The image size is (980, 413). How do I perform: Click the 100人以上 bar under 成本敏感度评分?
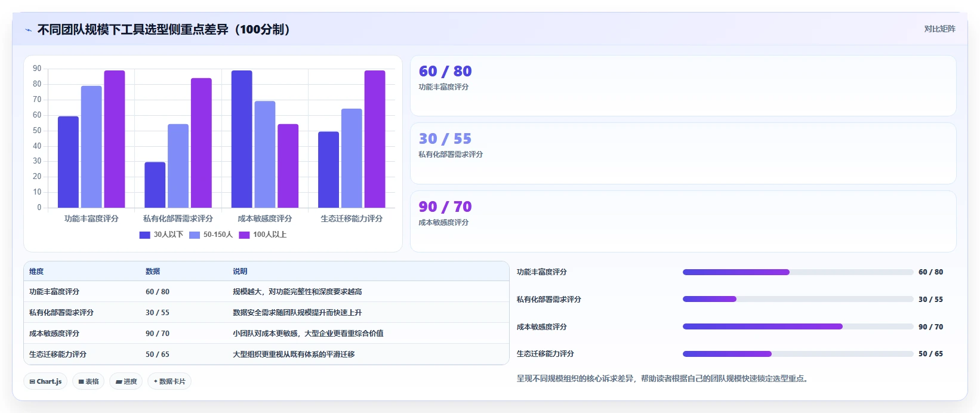pos(288,166)
